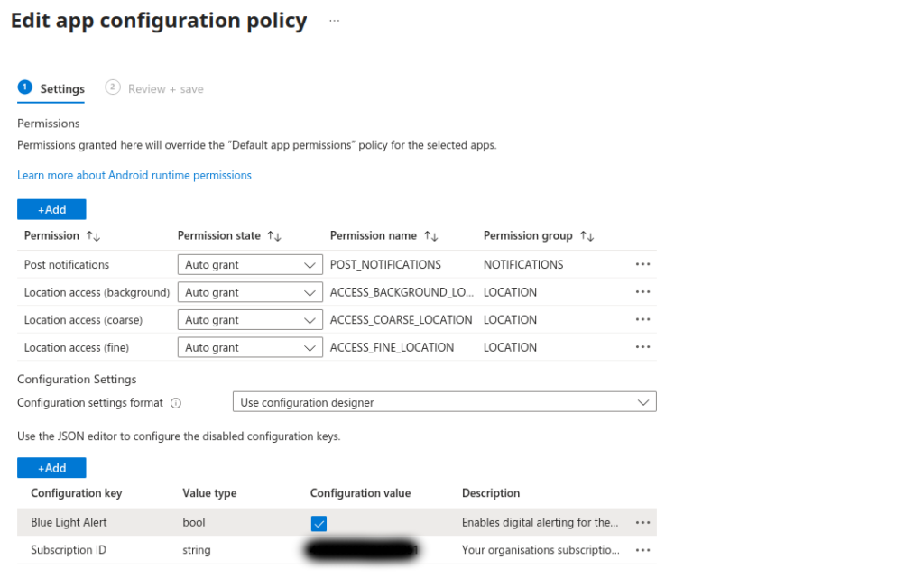The width and height of the screenshot is (924, 578).
Task: Expand Post notifications permission state dropdown
Action: [x=250, y=265]
